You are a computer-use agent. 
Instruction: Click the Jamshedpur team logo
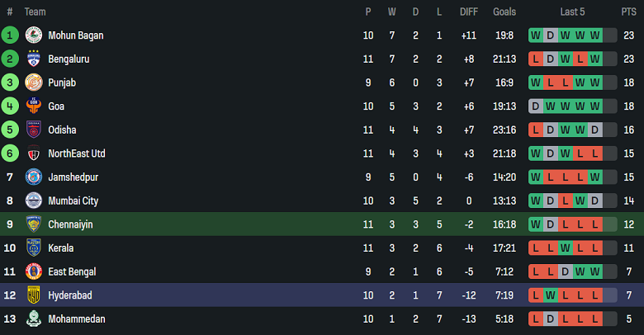point(34,177)
